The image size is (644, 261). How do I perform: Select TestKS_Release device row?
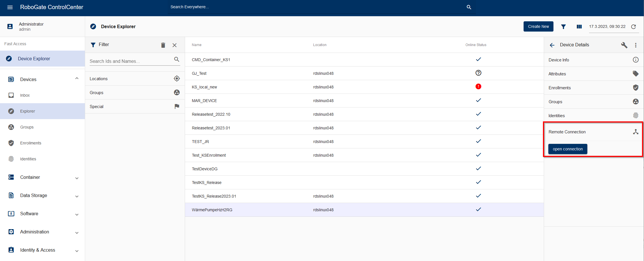tap(364, 183)
